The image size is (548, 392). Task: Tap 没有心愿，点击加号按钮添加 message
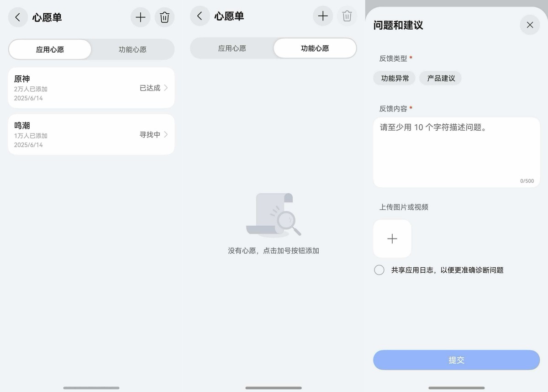(x=274, y=251)
